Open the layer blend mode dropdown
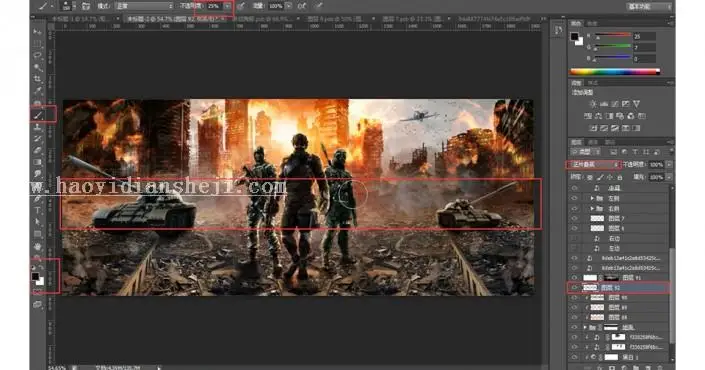The width and height of the screenshot is (705, 370). coord(594,165)
